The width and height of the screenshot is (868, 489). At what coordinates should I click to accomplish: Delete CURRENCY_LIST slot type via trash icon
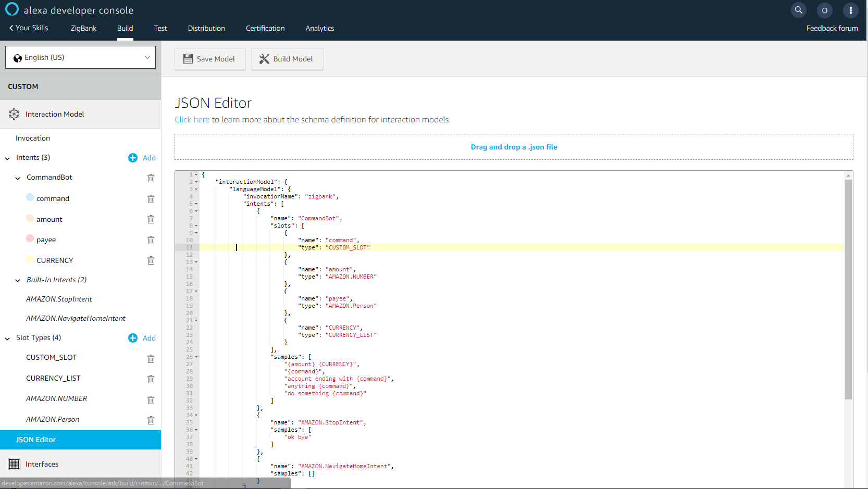pos(151,379)
